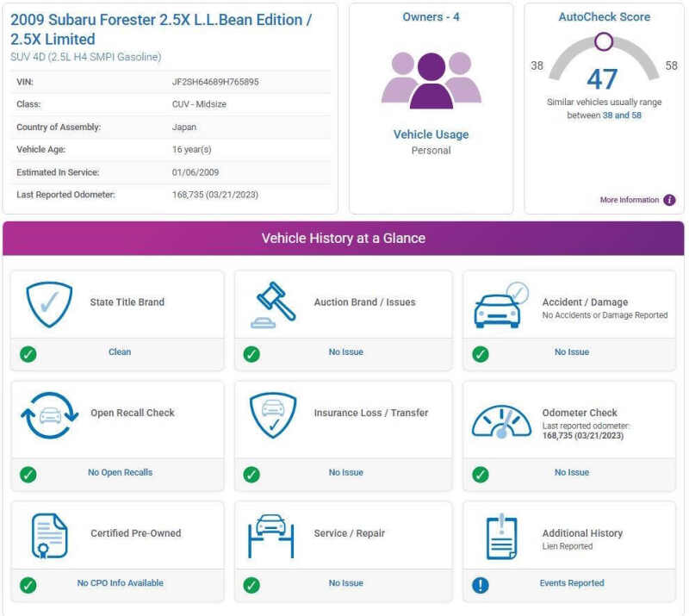Click the Insurance Loss shield icon
689x616 pixels.
click(x=273, y=414)
